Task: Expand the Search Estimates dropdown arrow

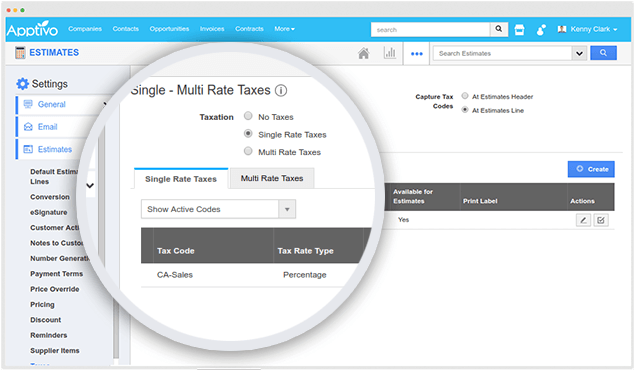Action: point(580,53)
